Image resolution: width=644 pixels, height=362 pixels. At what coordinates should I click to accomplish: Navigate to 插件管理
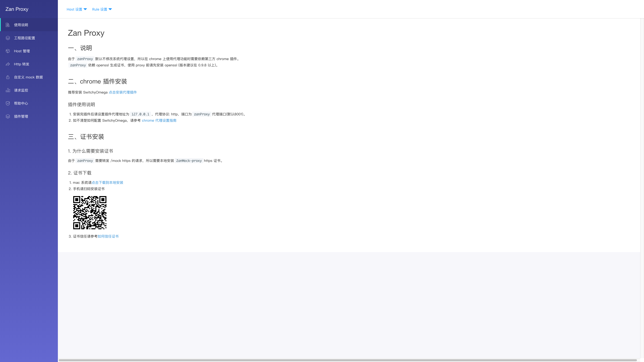pyautogui.click(x=29, y=116)
